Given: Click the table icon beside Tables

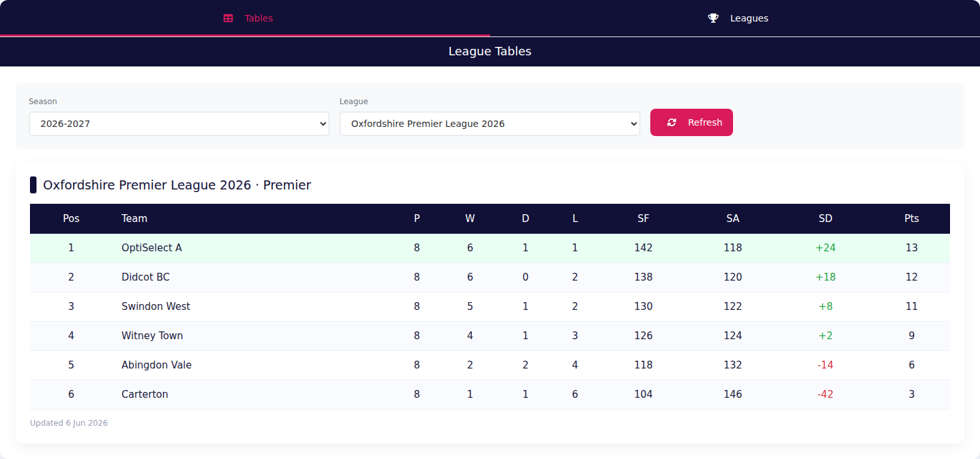Looking at the screenshot, I should [228, 18].
